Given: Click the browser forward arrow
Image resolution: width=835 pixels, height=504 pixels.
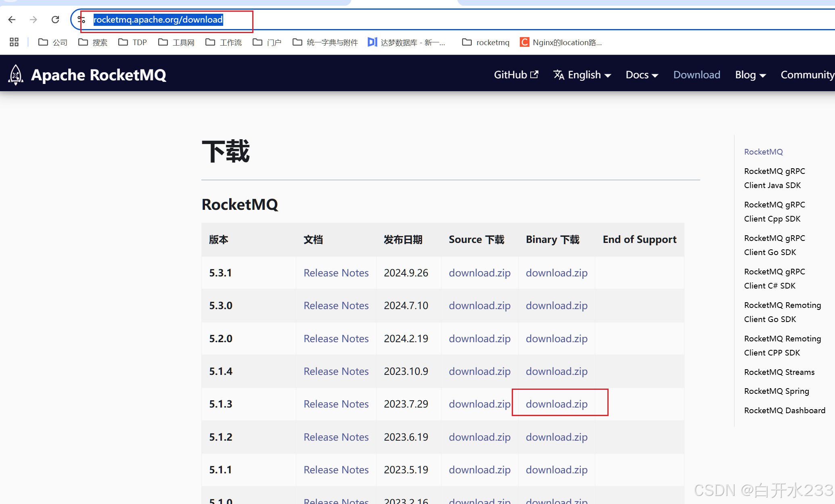Looking at the screenshot, I should 33,19.
